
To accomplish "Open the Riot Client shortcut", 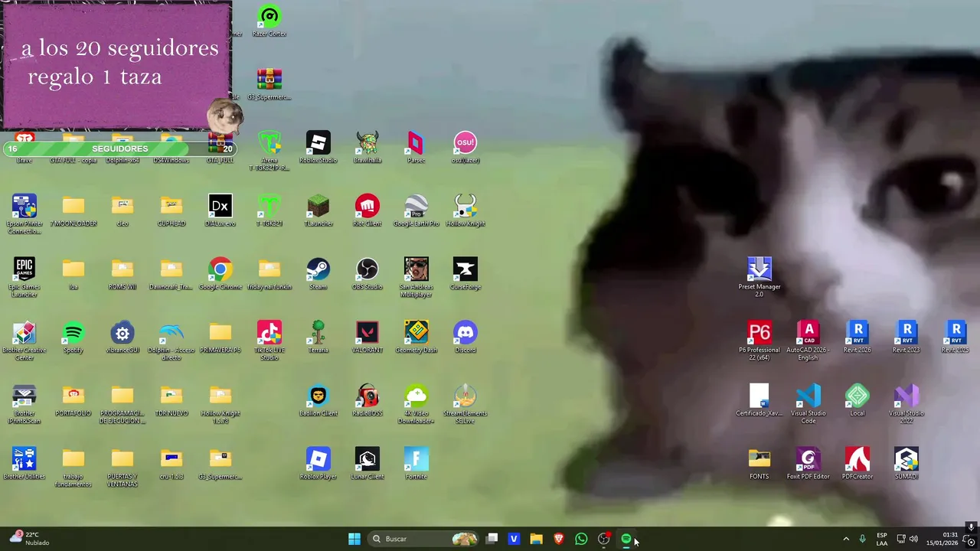I will click(367, 211).
